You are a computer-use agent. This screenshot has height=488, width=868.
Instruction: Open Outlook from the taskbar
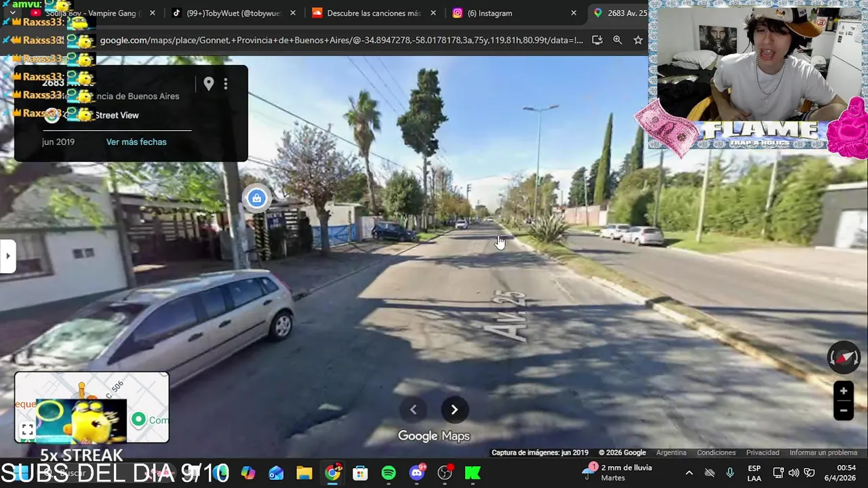276,473
